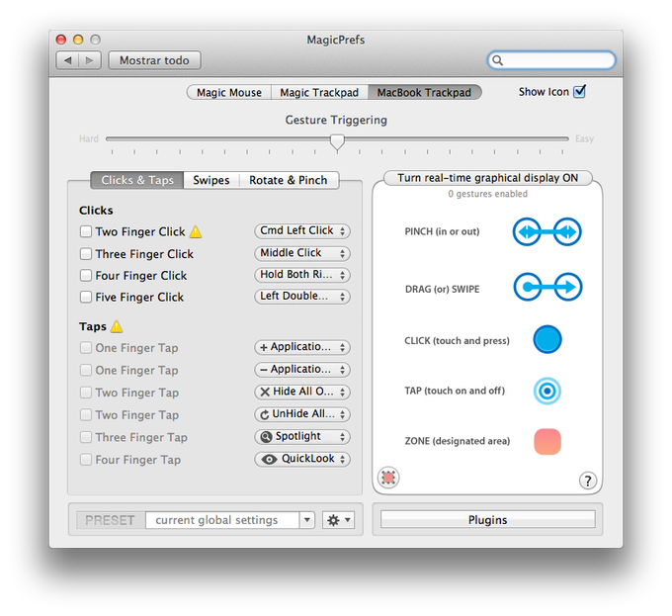672x616 pixels.
Task: Open the Middle Click dropdown
Action: 302,253
